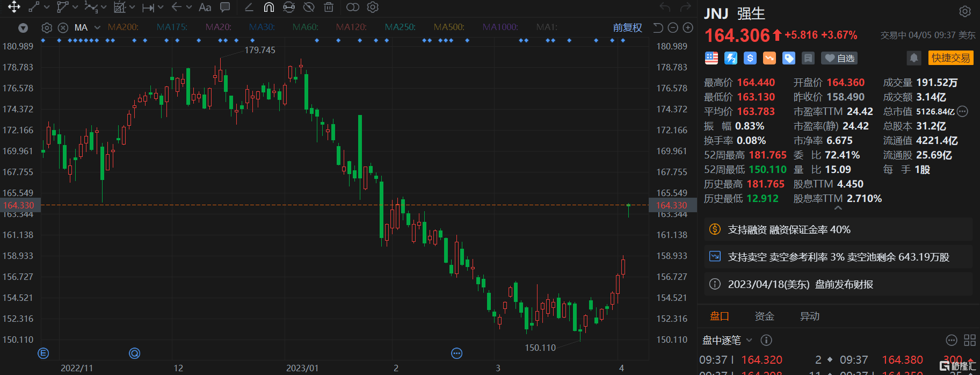Screen dimensions: 980x375
Task: Click the circular dividend event marker
Action: [x=135, y=353]
